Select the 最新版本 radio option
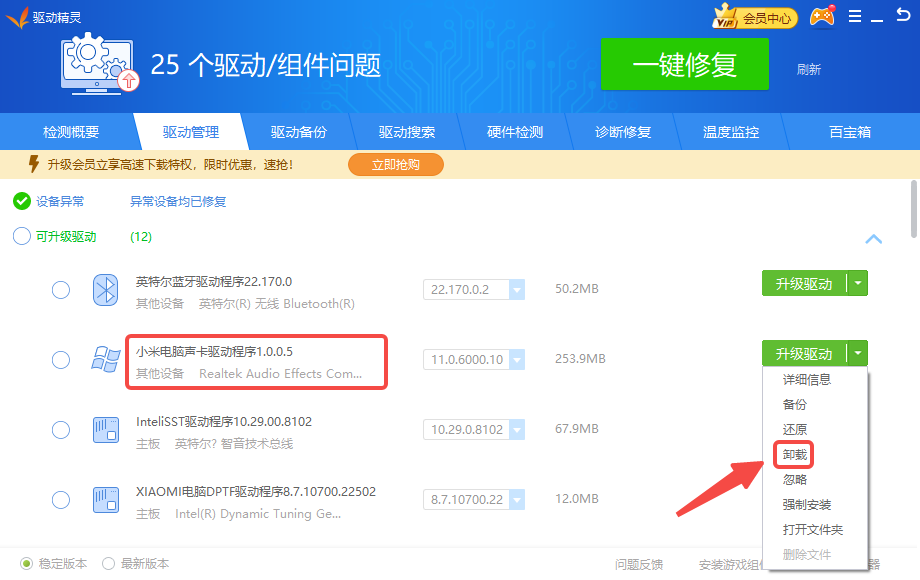This screenshot has height=580, width=920. [109, 563]
